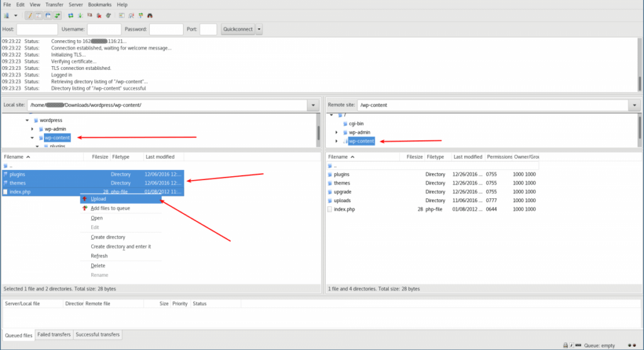Disconnect from the current server

99,16
